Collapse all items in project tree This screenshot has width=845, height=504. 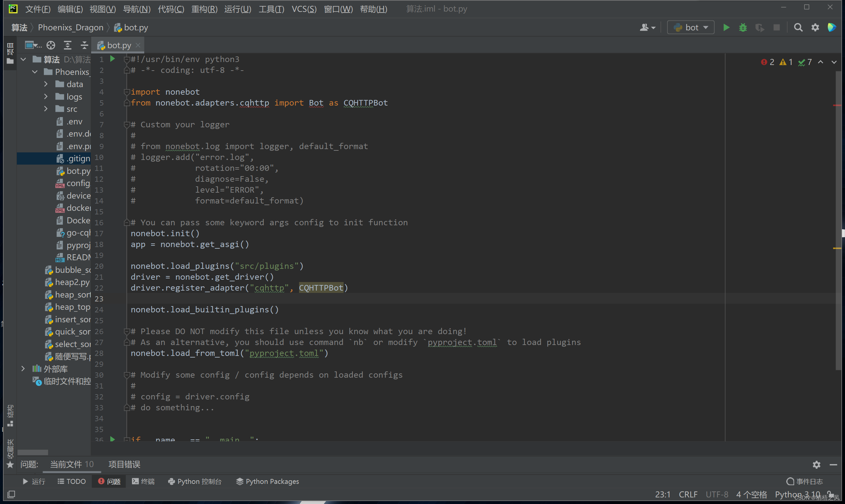[84, 45]
